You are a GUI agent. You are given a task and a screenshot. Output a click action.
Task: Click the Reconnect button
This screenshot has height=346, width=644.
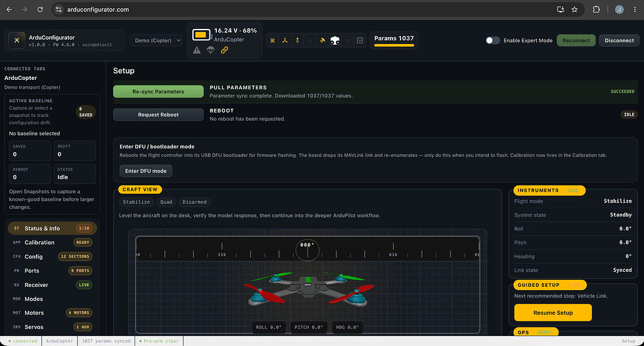pyautogui.click(x=576, y=40)
